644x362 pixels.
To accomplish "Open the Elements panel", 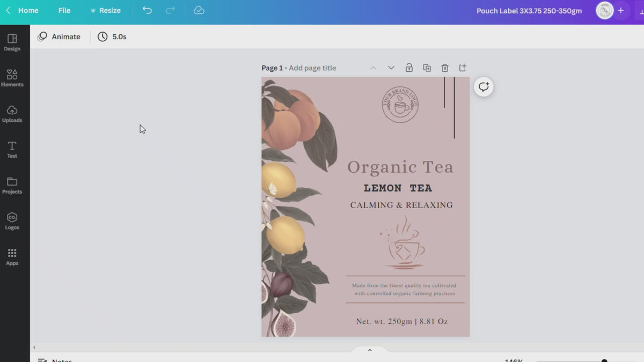I will (x=12, y=78).
